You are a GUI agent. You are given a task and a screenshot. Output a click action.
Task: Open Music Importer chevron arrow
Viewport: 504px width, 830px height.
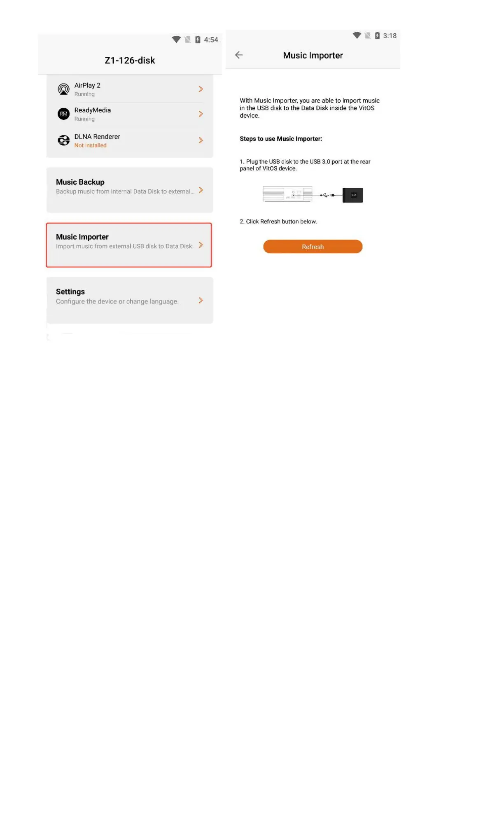(201, 245)
